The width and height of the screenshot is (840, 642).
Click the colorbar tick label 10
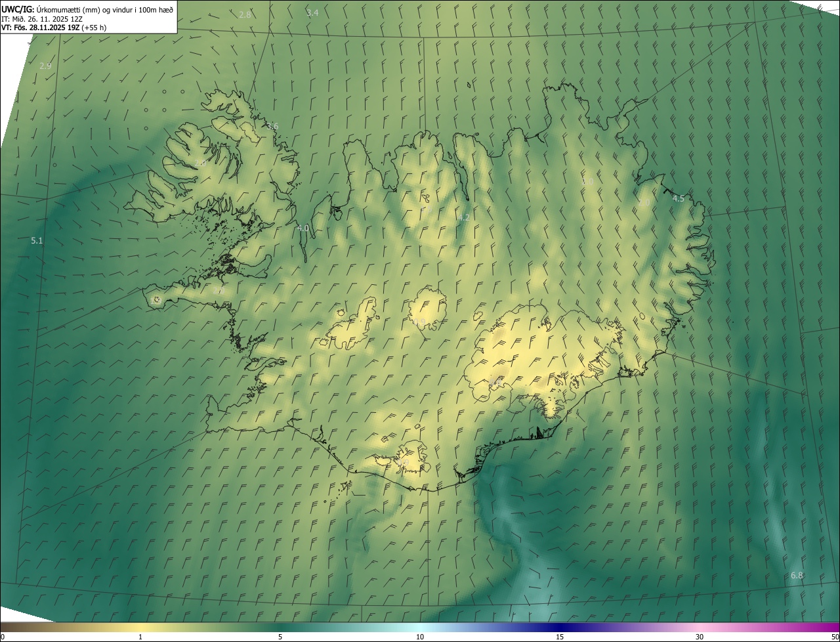point(420,637)
